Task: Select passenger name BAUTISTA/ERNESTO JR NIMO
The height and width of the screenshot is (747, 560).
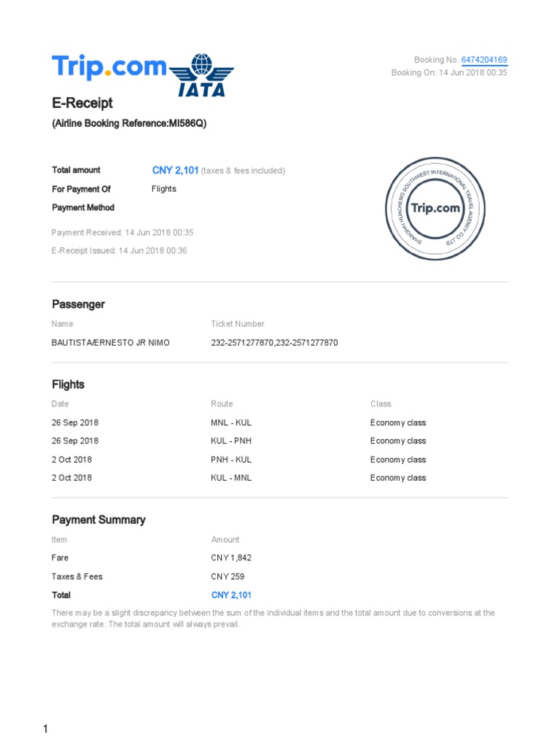Action: 111,342
